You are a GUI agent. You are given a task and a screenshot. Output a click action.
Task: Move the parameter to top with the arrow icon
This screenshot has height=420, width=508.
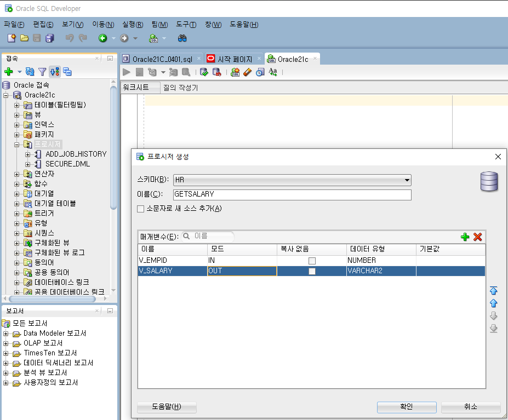(x=493, y=290)
